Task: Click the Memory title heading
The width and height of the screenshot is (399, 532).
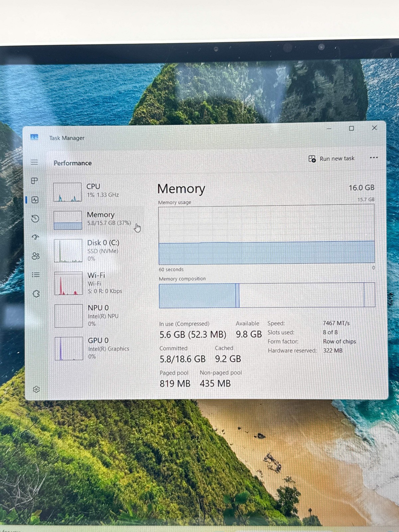Action: pos(181,189)
